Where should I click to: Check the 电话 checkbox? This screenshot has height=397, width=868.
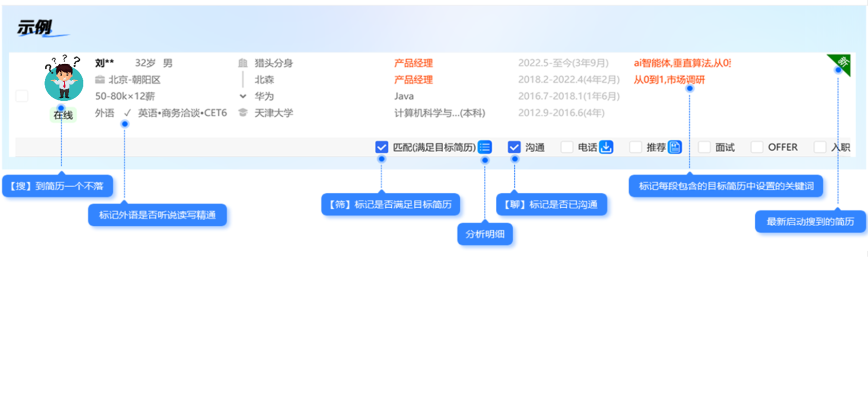click(x=567, y=147)
